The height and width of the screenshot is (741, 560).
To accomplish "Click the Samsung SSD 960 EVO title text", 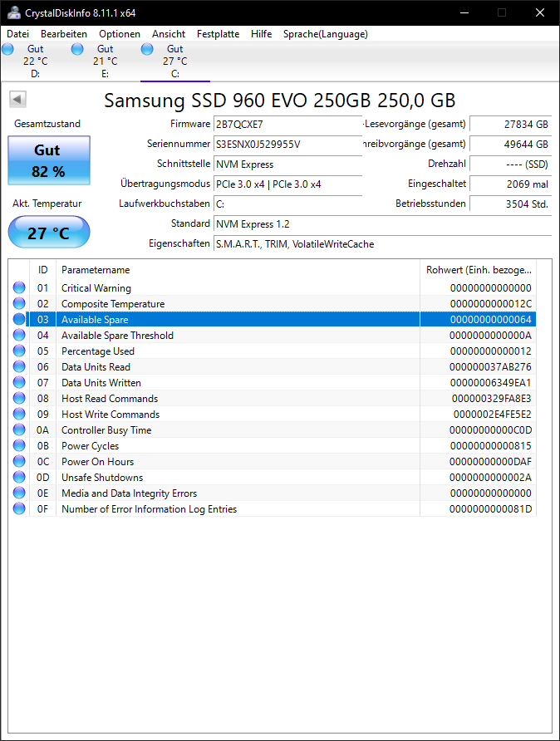I will coord(280,101).
